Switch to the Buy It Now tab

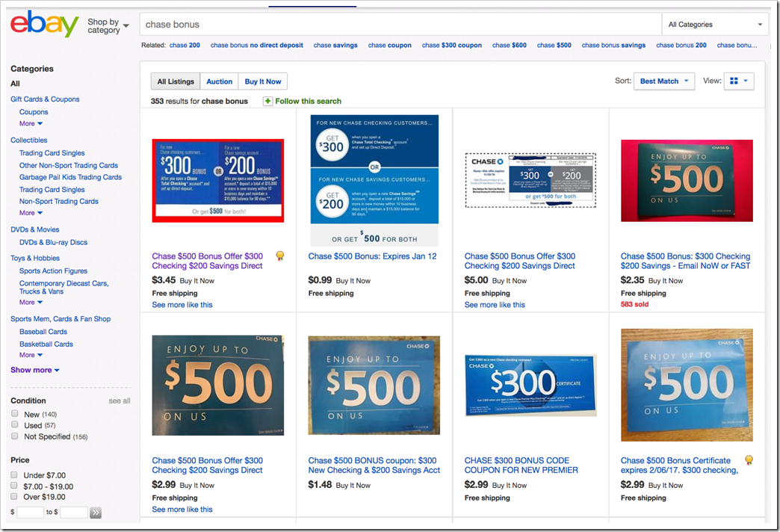[x=263, y=81]
